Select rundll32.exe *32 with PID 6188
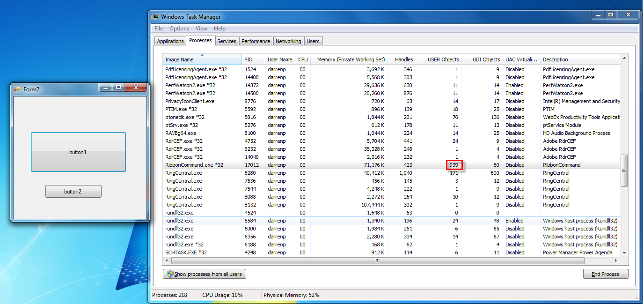644x304 pixels. pyautogui.click(x=391, y=245)
